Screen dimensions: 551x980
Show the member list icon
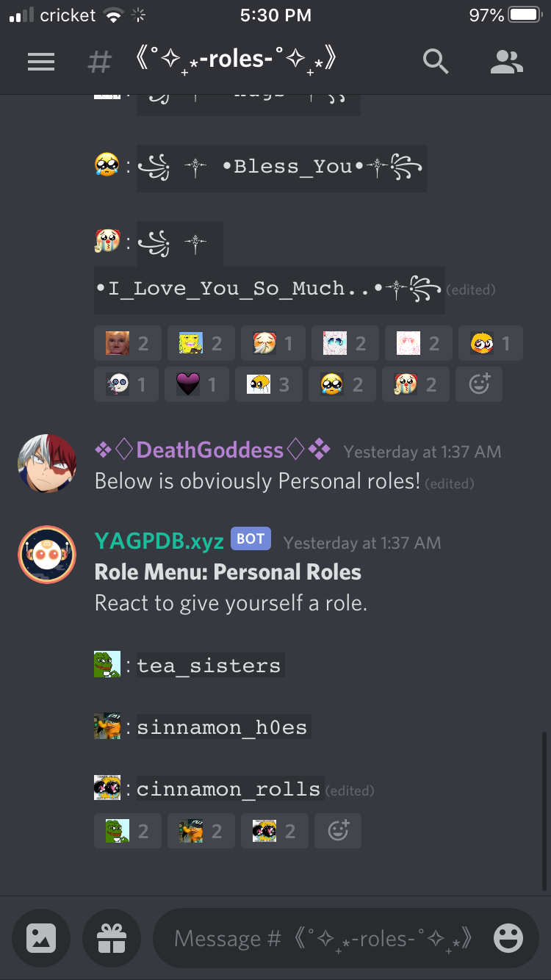pyautogui.click(x=507, y=62)
